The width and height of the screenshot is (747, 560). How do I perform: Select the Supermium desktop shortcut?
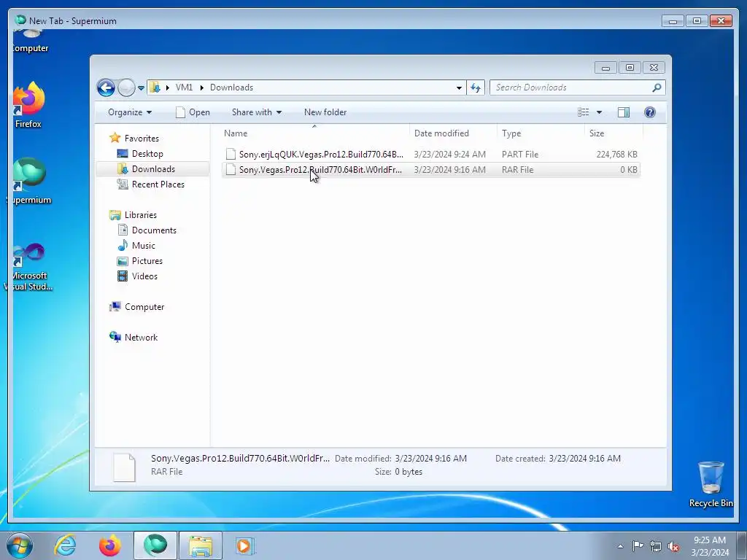point(29,181)
